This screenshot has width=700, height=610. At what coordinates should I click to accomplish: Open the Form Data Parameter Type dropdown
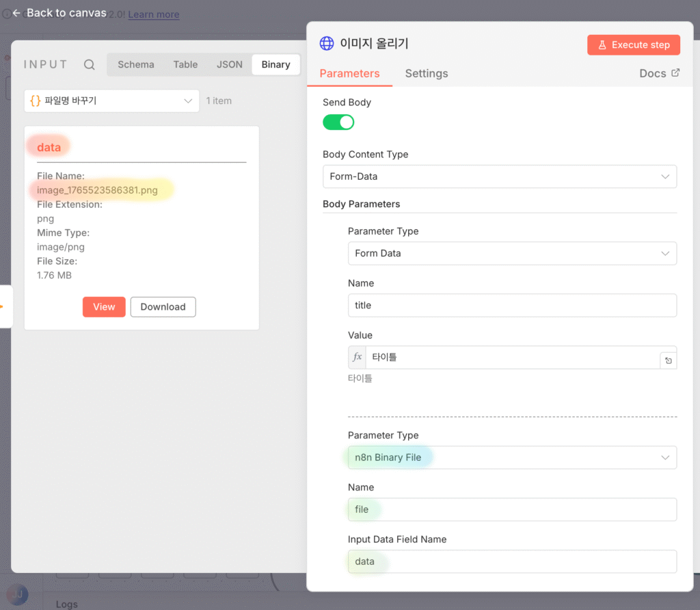[x=511, y=253]
